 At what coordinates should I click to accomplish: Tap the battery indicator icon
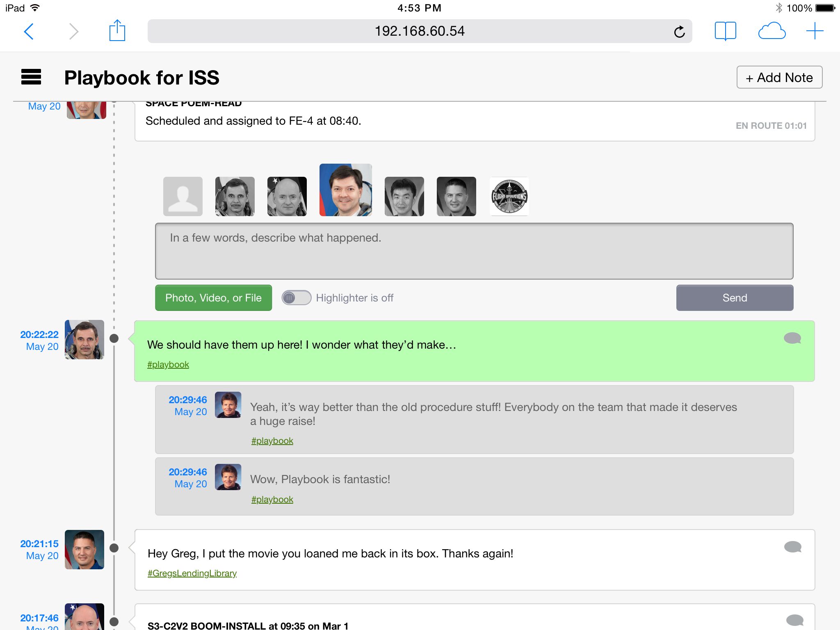(x=825, y=8)
